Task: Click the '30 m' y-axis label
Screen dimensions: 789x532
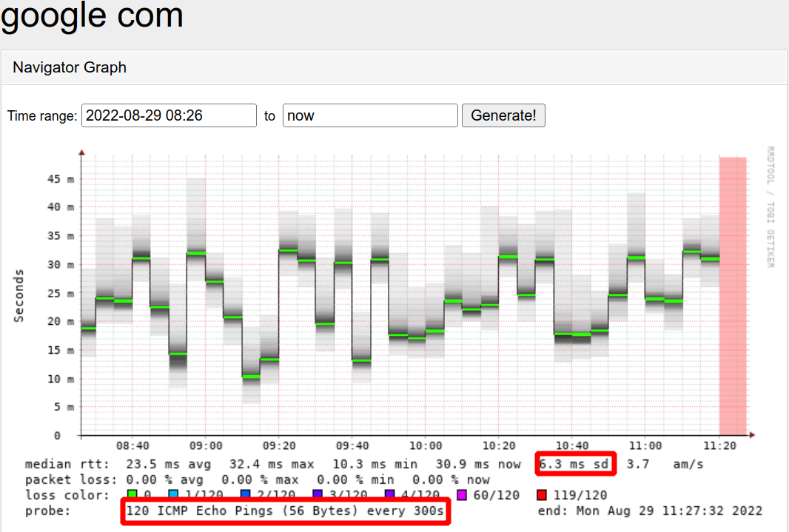Action: click(61, 264)
